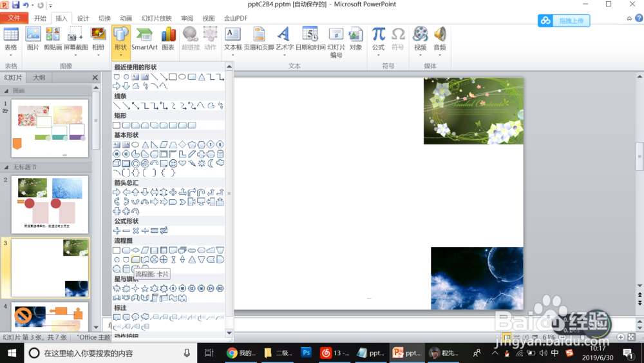The width and height of the screenshot is (644, 363).
Task: Switch to the Home (开始) tab
Action: click(40, 18)
